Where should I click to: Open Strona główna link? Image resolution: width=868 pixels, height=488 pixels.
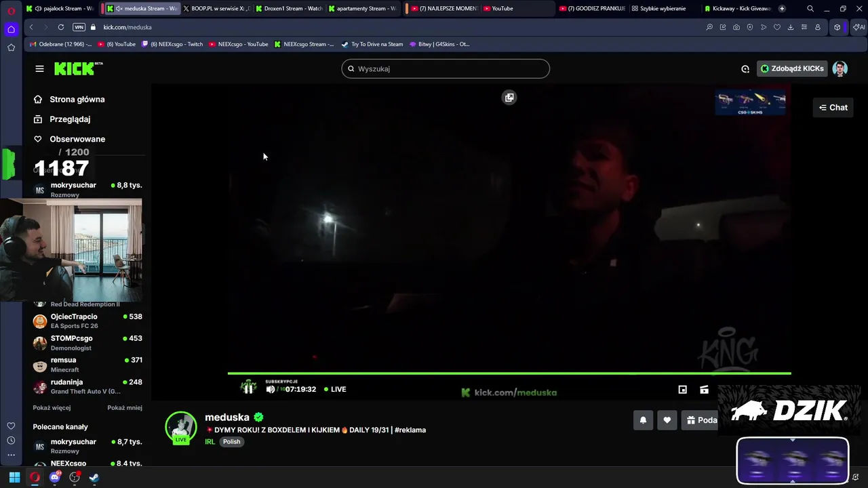tap(77, 99)
